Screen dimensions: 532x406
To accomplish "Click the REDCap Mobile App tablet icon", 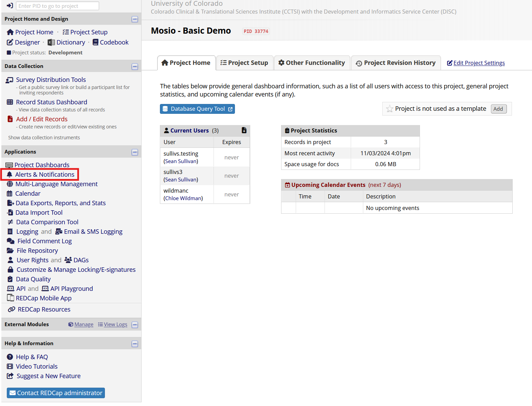I will tap(11, 298).
